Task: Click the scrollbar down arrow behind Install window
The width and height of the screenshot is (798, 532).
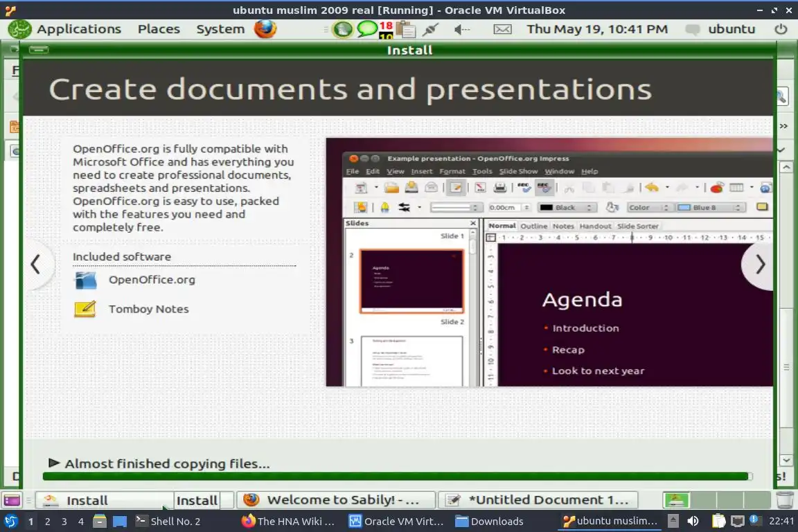Action: [786, 460]
